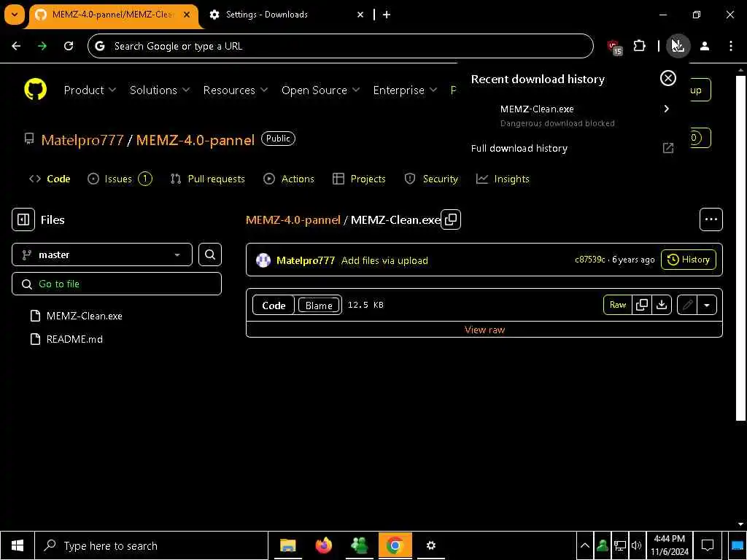Click the Go to file field
The height and width of the screenshot is (560, 747).
[x=117, y=284]
